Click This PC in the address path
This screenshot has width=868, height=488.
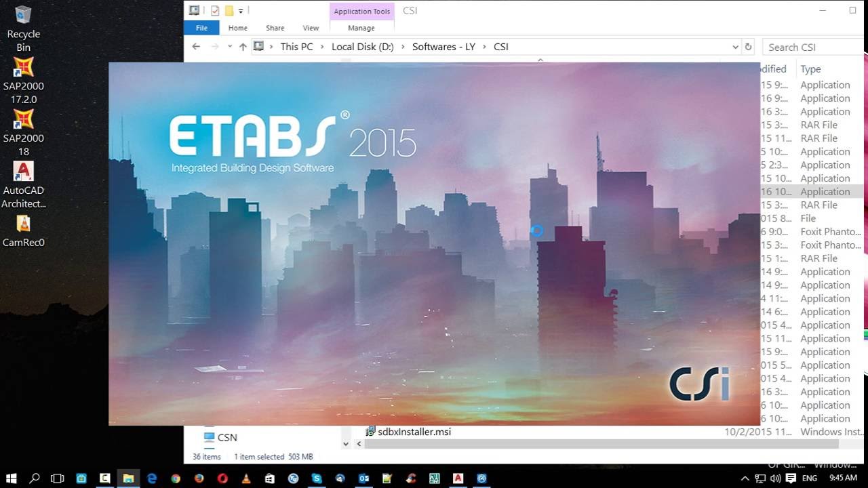point(296,47)
